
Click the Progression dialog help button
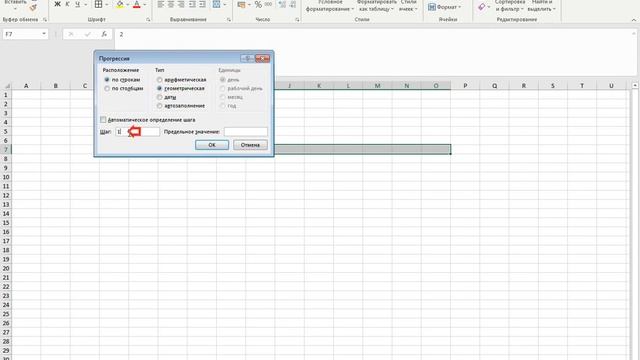247,58
